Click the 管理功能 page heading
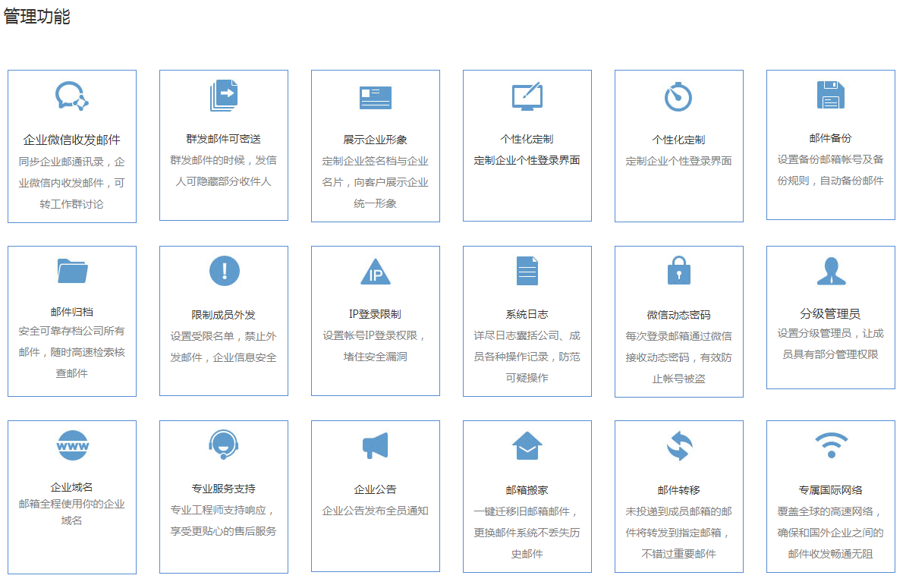Viewport: 906px width, 588px height. click(37, 17)
